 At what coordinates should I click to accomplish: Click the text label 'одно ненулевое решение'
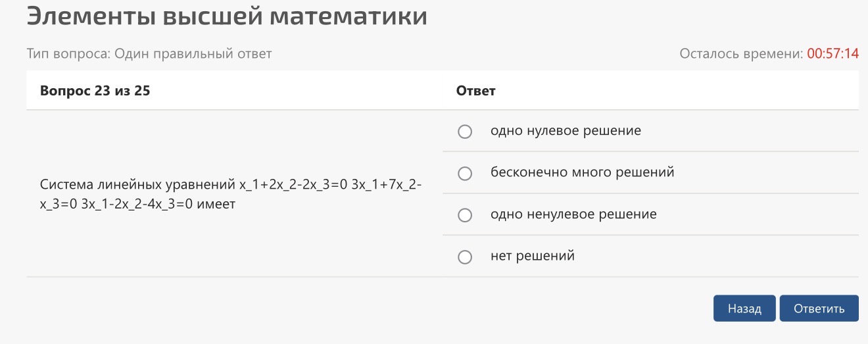pos(573,214)
